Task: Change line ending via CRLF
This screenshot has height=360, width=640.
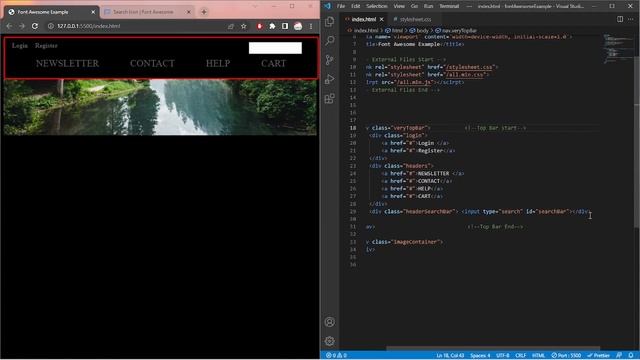Action: click(520, 356)
